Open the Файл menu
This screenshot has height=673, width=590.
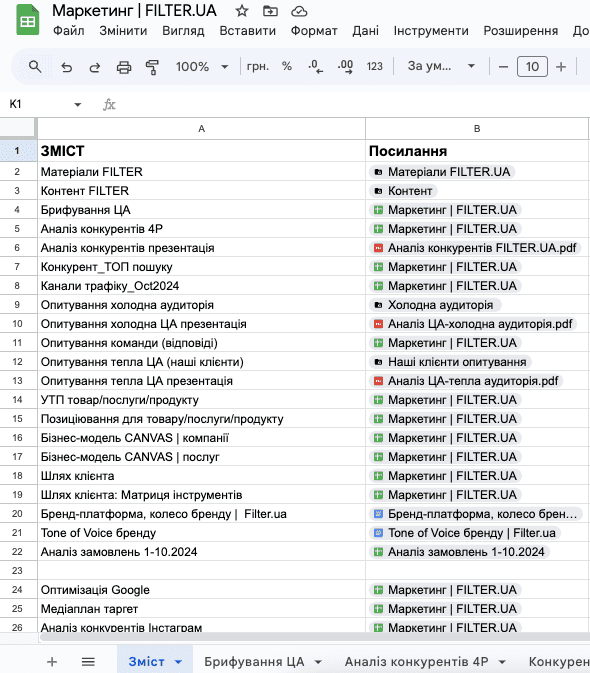69,31
